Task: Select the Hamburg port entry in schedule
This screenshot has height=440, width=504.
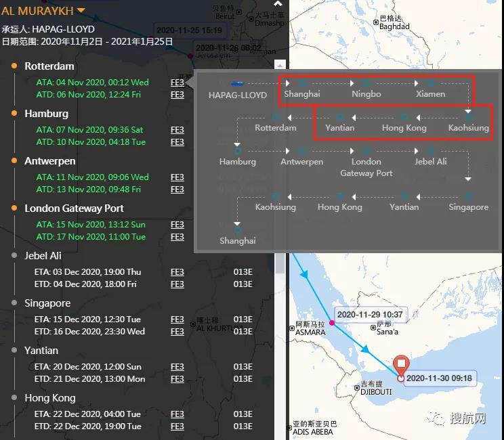Action: (46, 114)
